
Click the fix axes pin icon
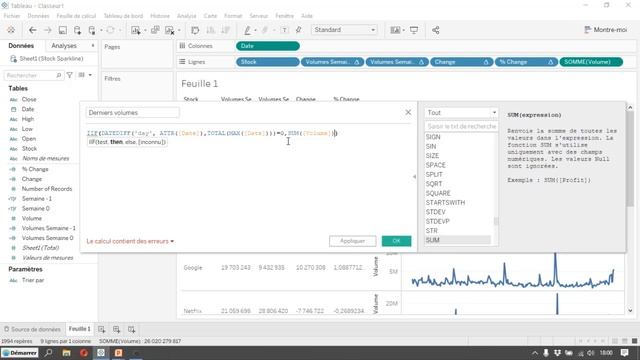click(x=299, y=30)
